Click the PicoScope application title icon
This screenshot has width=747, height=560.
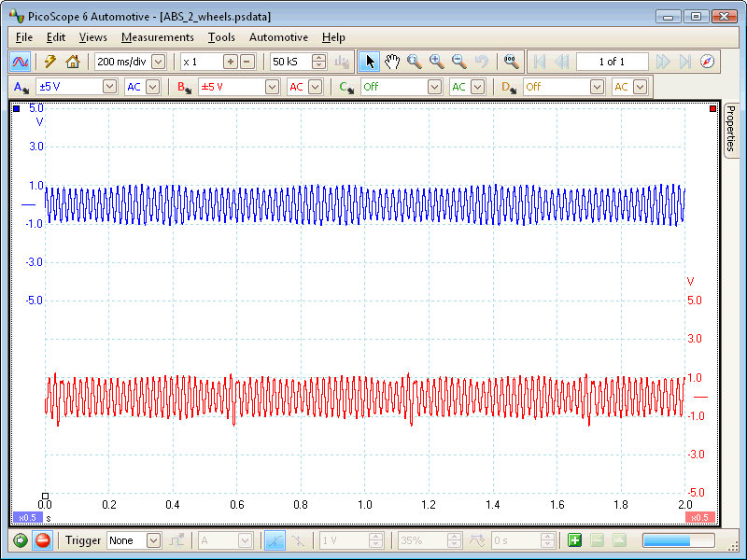tap(17, 16)
